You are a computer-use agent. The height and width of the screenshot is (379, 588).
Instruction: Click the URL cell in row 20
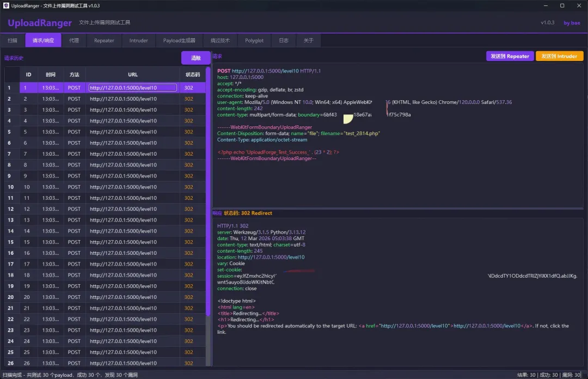(133, 297)
